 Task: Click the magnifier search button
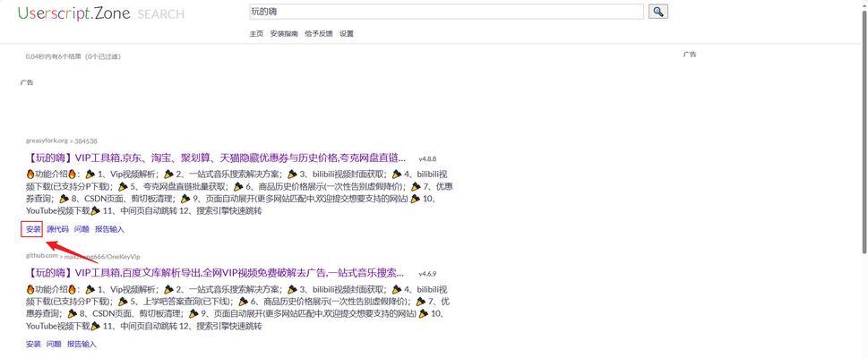tap(657, 12)
